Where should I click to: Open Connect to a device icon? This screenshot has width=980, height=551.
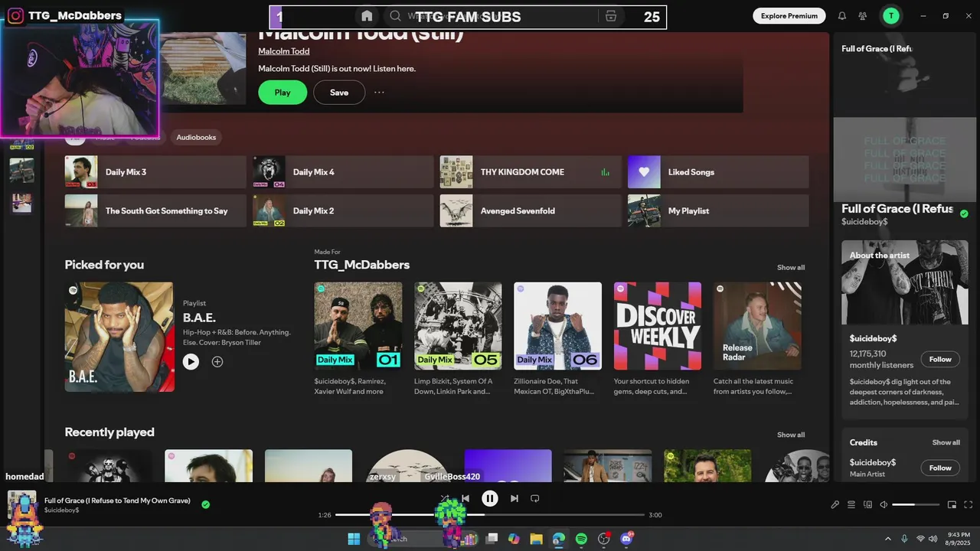pos(867,504)
